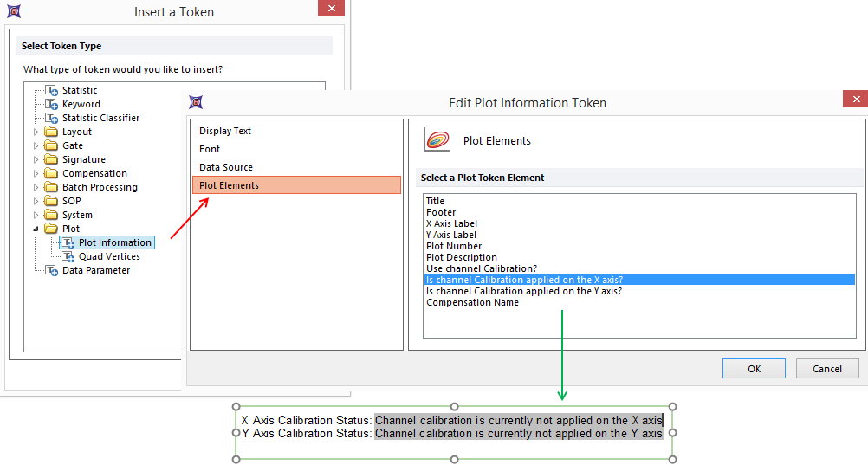
Task: Click the Data Parameter token icon
Action: [51, 270]
